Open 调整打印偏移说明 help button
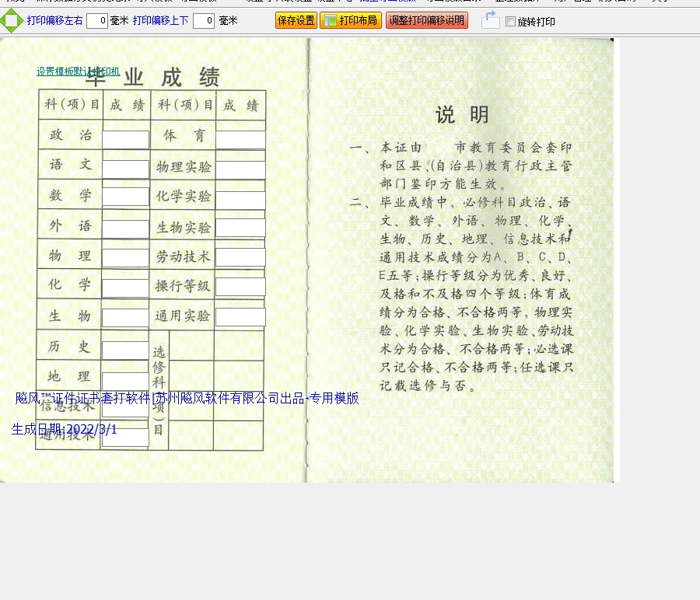 (x=426, y=21)
